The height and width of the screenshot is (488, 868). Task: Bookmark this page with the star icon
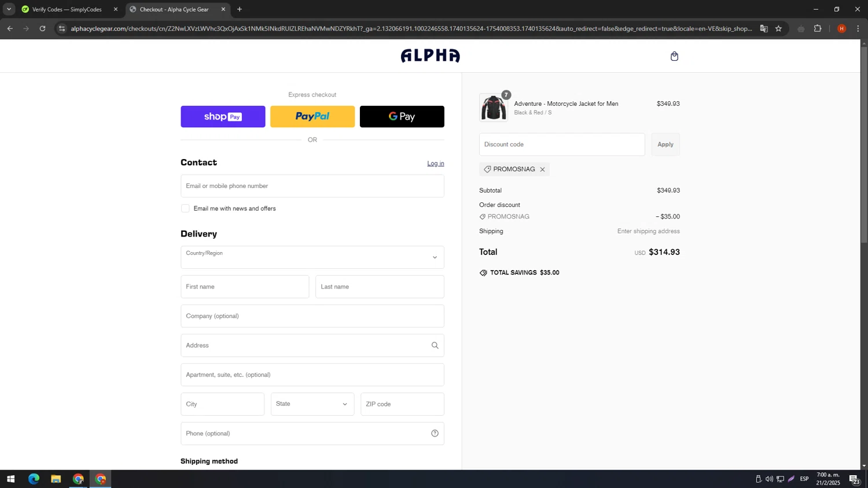[778, 28]
